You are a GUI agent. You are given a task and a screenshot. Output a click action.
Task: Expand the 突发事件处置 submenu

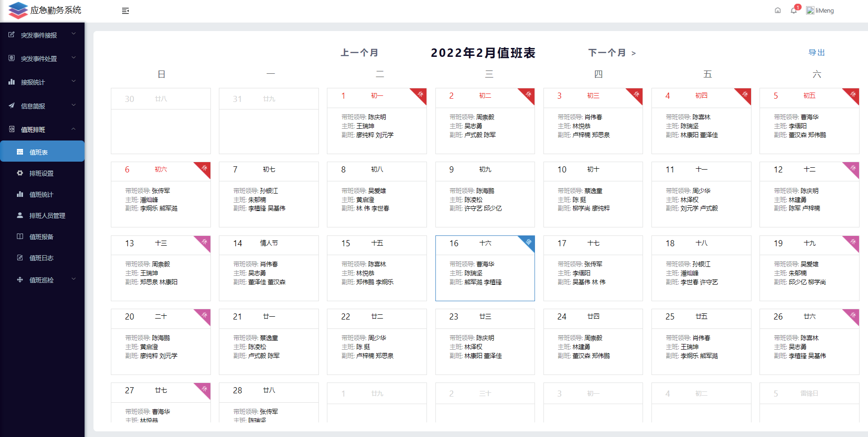(42, 59)
